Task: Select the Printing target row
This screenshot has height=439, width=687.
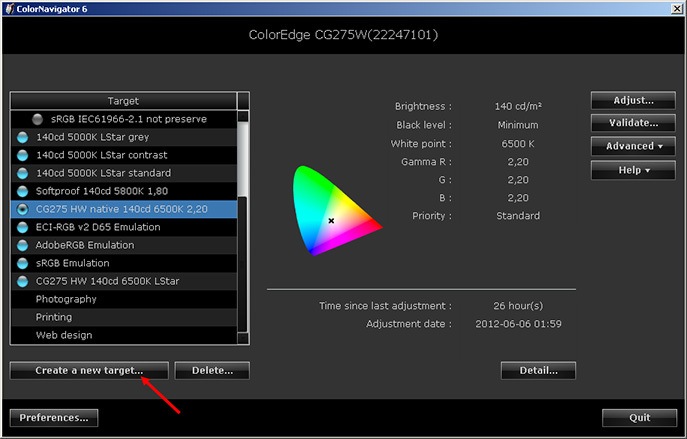Action: [124, 317]
